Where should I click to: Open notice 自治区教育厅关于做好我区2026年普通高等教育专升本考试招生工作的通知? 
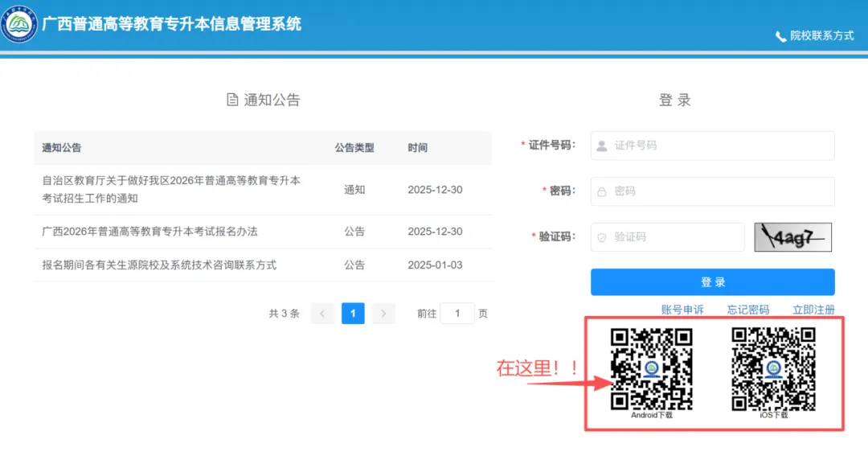click(x=172, y=189)
